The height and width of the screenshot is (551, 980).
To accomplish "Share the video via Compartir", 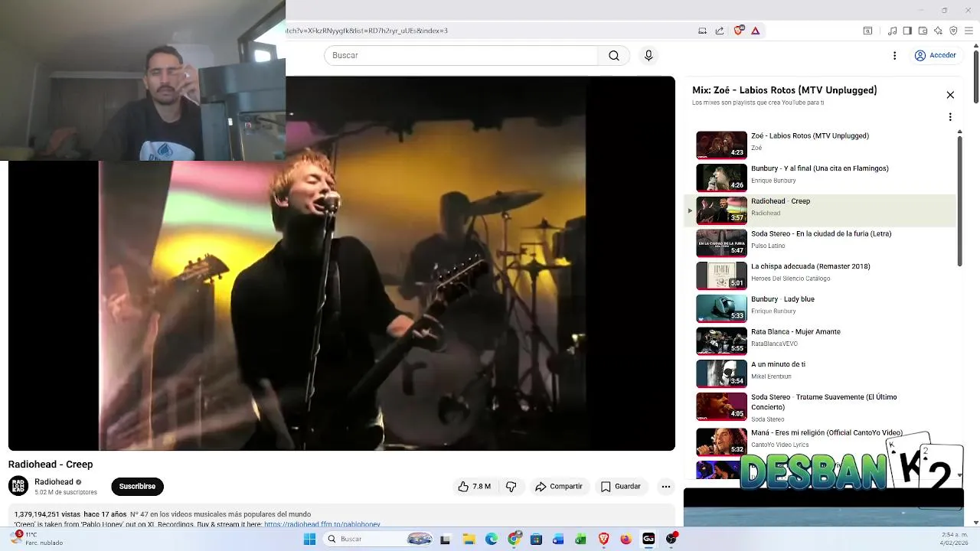I will coord(559,487).
